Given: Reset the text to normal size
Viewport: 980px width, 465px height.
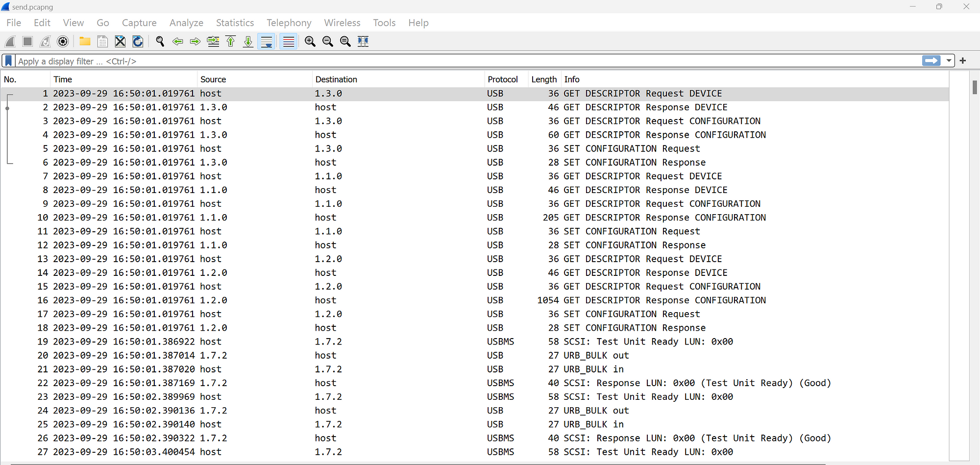Looking at the screenshot, I should pos(345,42).
